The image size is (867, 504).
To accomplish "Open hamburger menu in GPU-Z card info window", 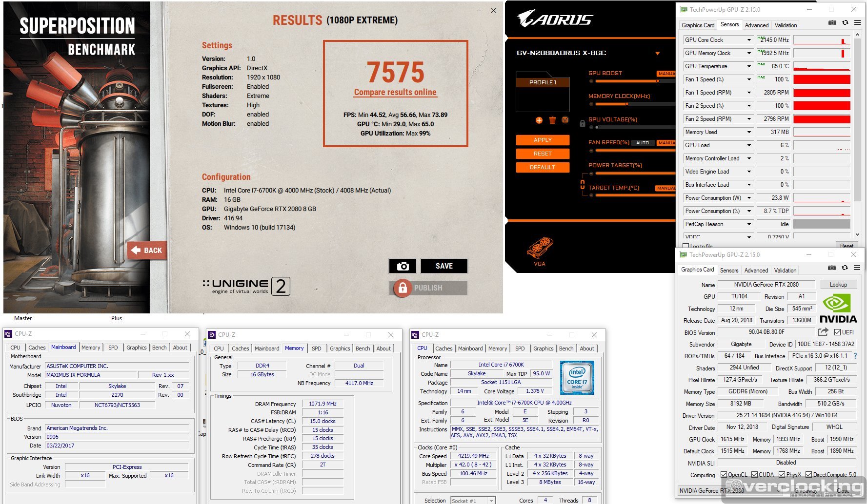I will [857, 268].
